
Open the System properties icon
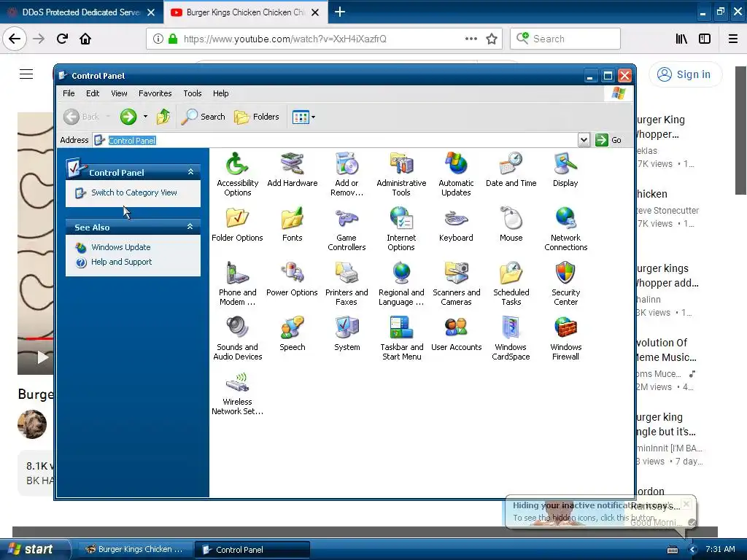pos(347,334)
